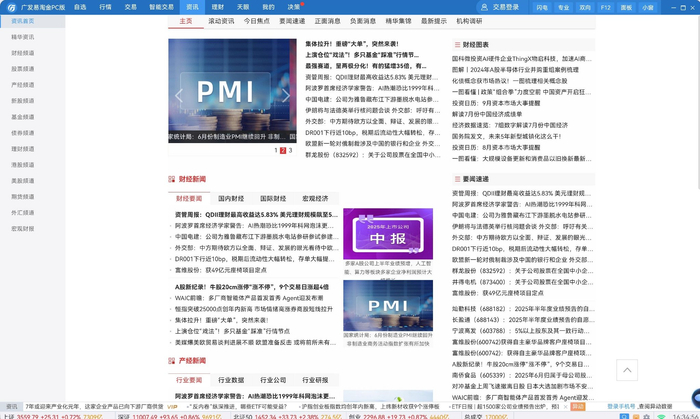Click the 广发易淘金 app logo icon
Screen dimensions: 700x419
pyautogui.click(x=10, y=7)
